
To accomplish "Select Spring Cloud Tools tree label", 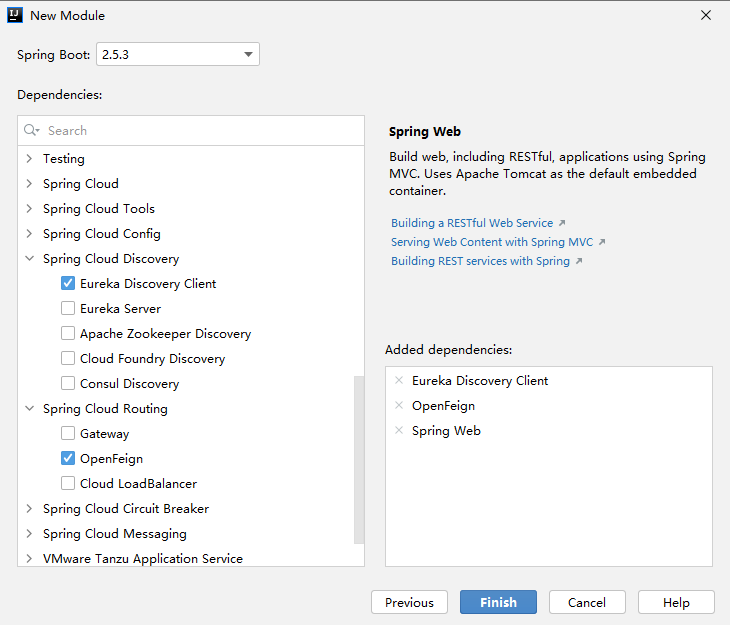I will (x=99, y=209).
